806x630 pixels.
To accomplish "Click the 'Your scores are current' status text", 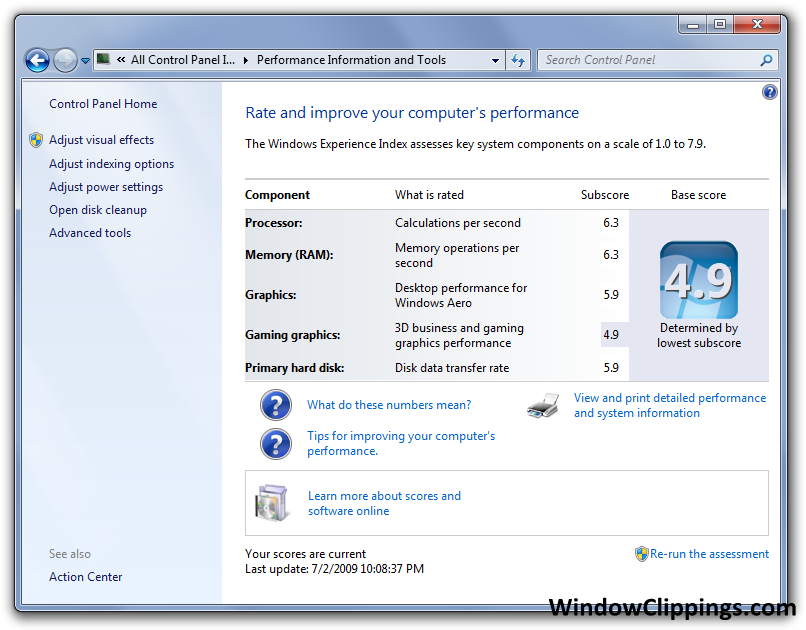I will point(305,554).
